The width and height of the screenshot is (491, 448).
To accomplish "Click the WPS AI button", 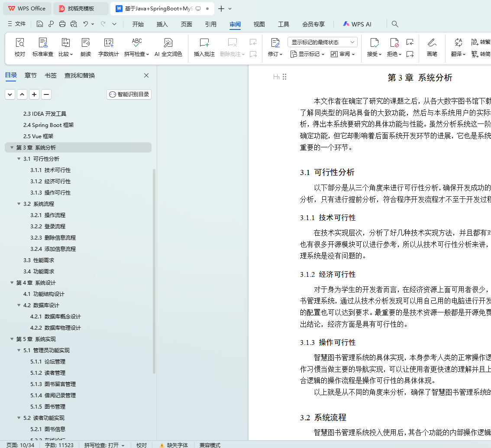I will [x=357, y=24].
